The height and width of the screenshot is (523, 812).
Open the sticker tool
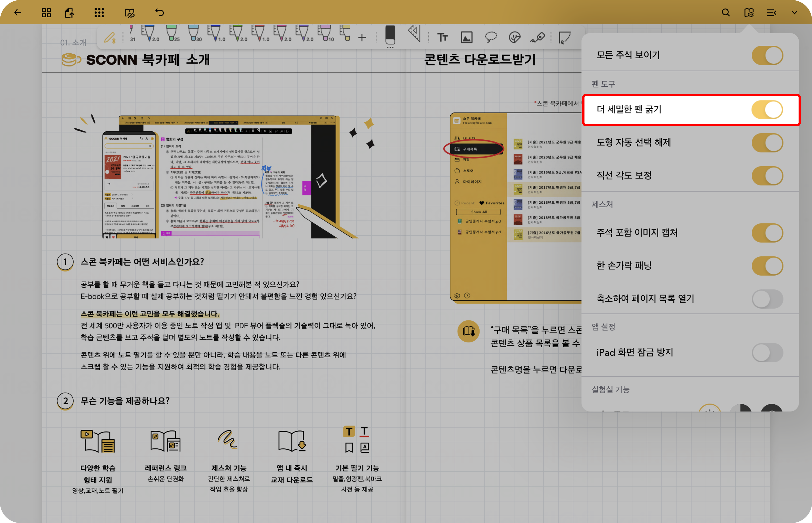coord(515,37)
